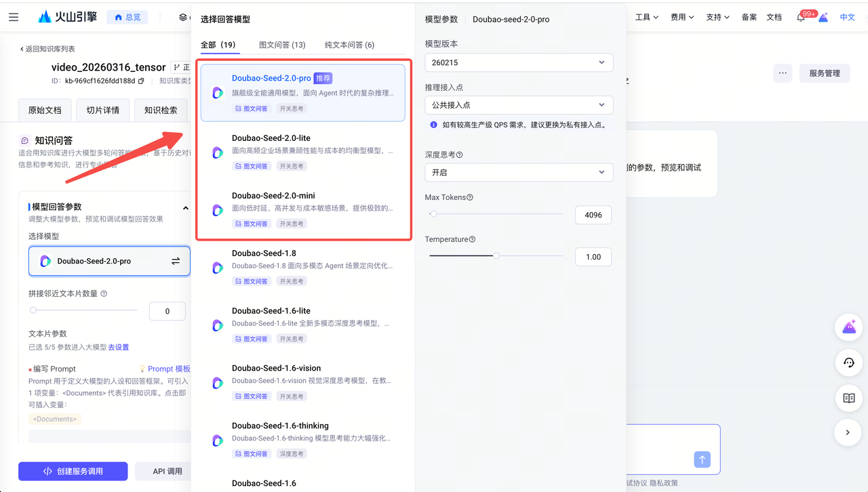This screenshot has height=492, width=868.
Task: Click the swap model icon in 选择模型
Action: tap(176, 261)
